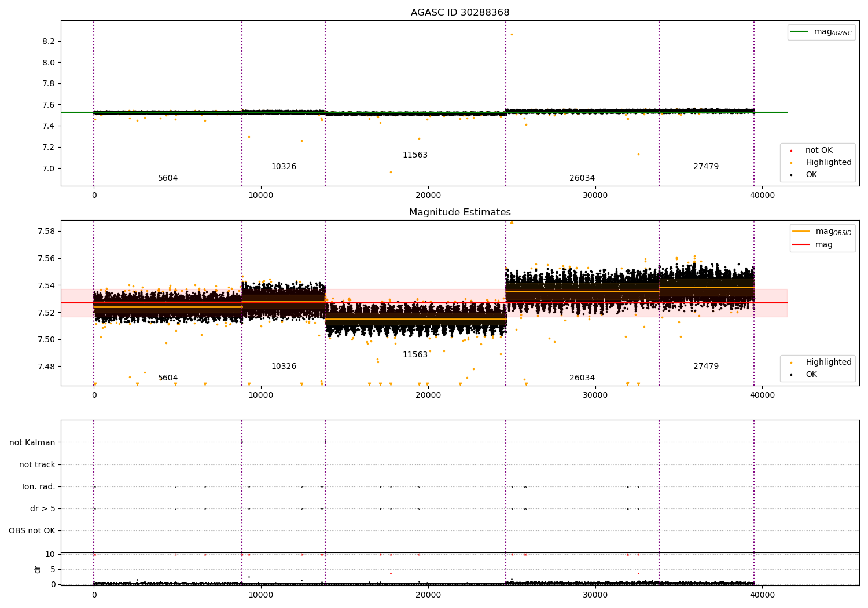Screen dimensions: 868x608
Task: Click the 'OBS not OK' row label
Action: [x=32, y=531]
